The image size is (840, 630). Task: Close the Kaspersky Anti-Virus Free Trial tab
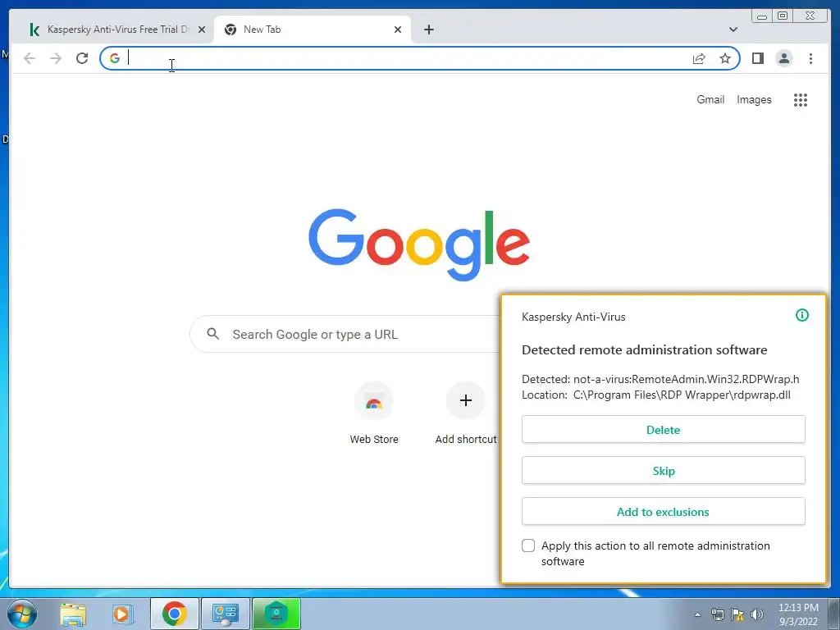202,30
